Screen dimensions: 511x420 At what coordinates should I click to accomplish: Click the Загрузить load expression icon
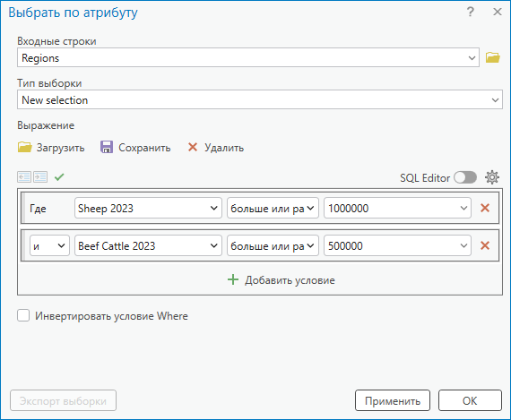pyautogui.click(x=24, y=147)
